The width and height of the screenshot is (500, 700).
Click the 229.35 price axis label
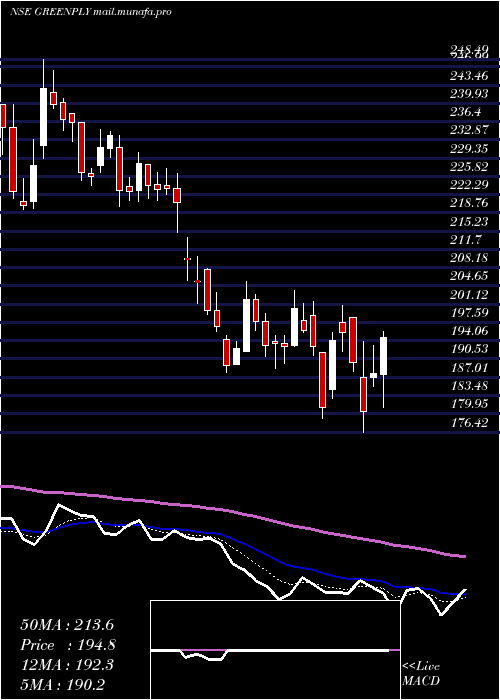tap(469, 149)
